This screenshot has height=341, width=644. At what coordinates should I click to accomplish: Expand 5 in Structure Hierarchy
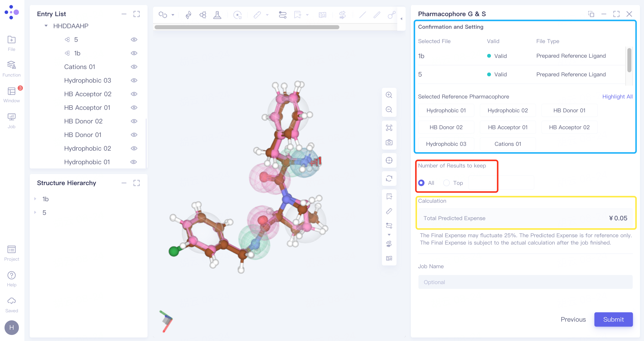coord(35,213)
